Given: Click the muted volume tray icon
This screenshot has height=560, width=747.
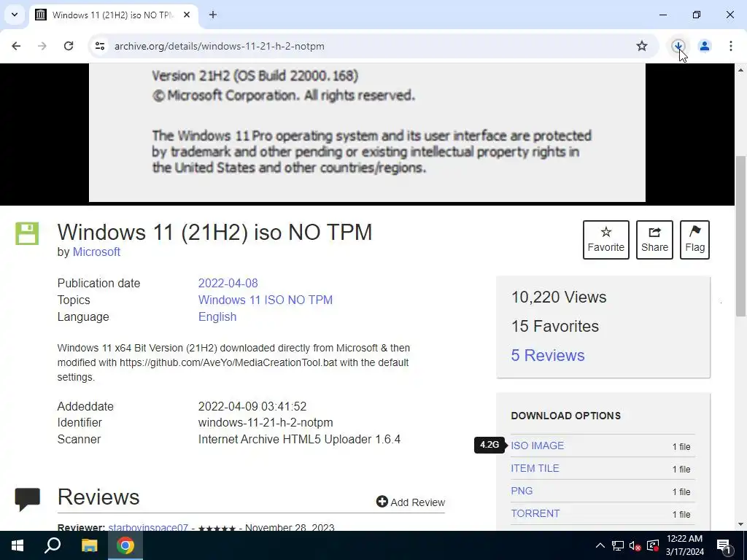Looking at the screenshot, I should point(635,545).
